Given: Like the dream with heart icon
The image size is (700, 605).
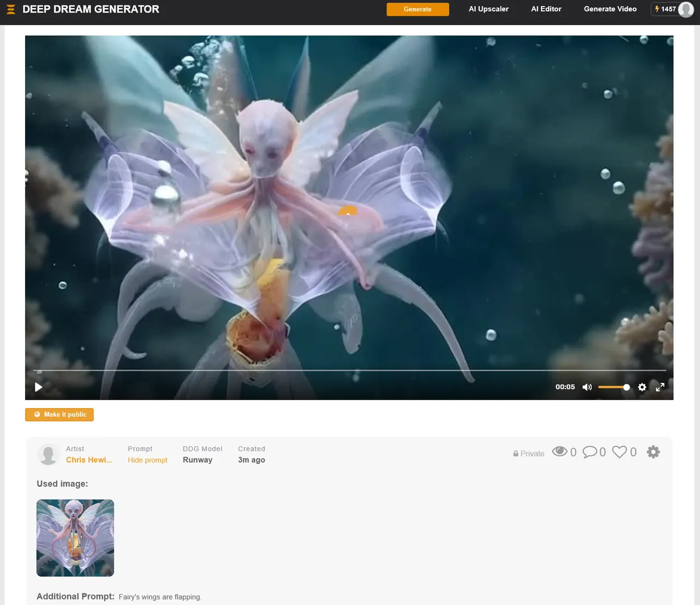Looking at the screenshot, I should tap(619, 452).
